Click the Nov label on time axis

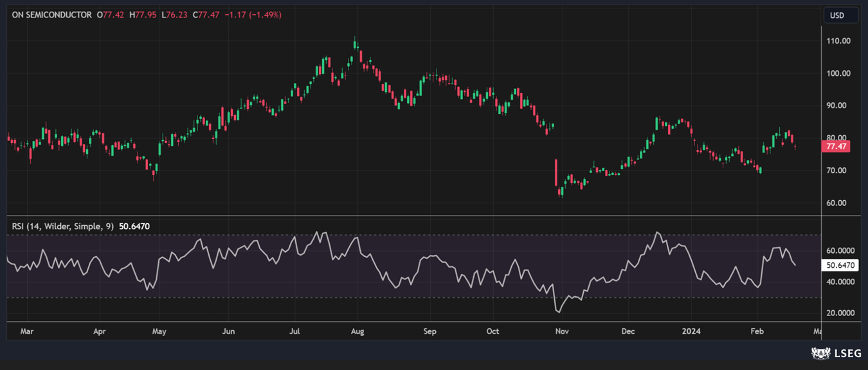pos(562,332)
